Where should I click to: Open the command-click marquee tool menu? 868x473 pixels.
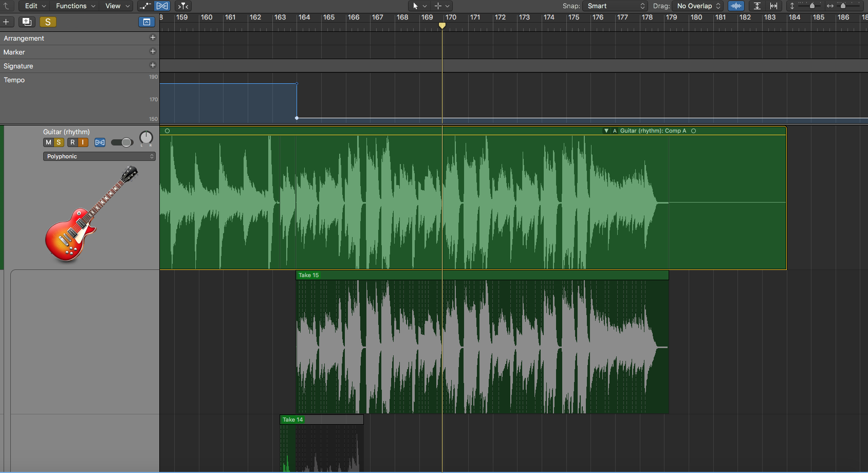pos(442,6)
